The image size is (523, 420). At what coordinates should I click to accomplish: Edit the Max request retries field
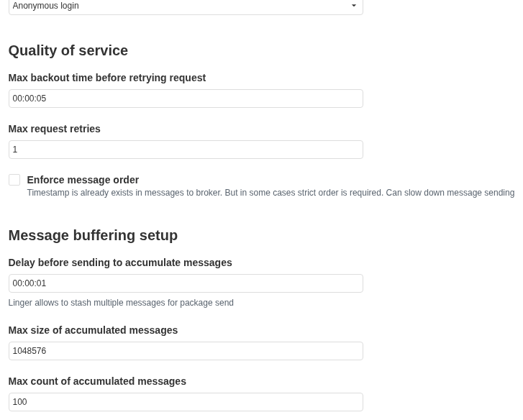tap(186, 150)
